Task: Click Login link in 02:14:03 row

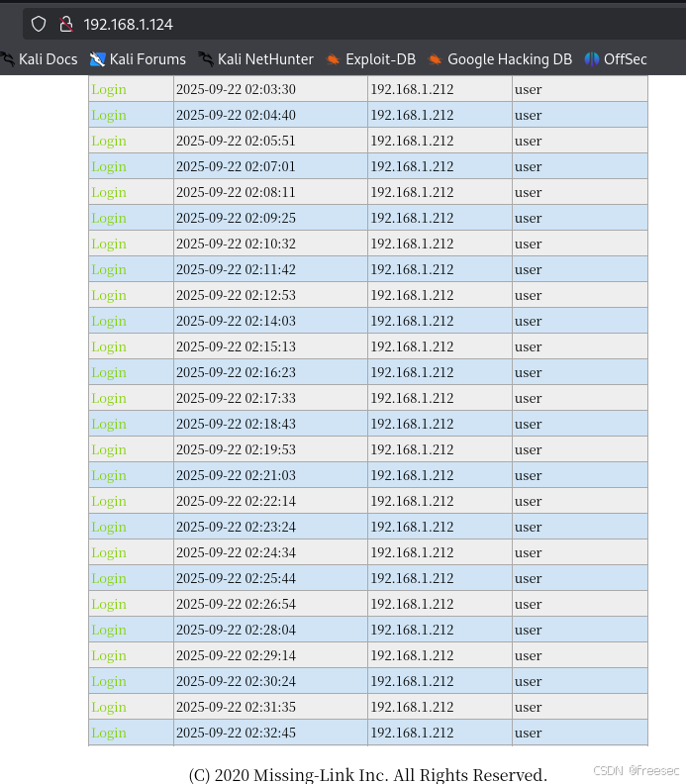Action: point(109,321)
